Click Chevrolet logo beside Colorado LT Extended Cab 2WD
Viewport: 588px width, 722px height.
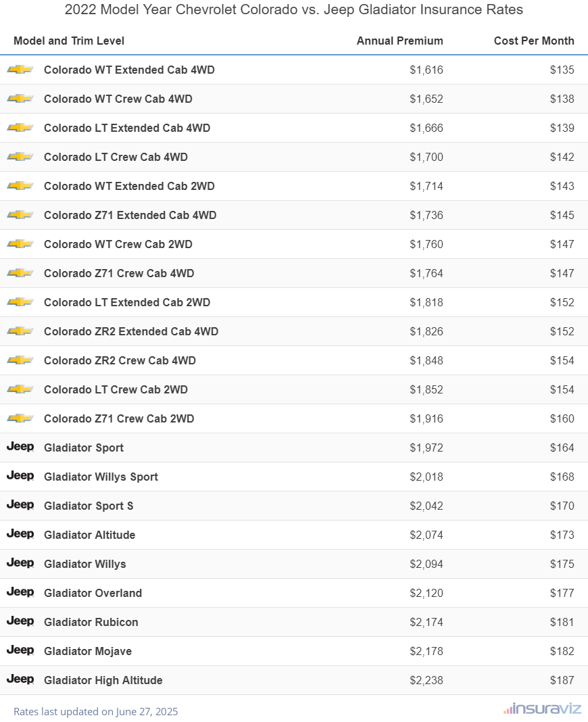coord(20,302)
